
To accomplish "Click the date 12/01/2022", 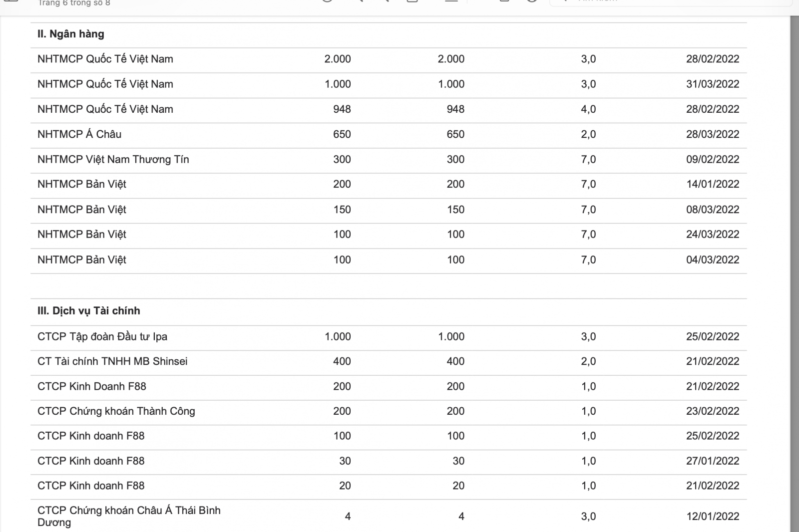I will pyautogui.click(x=713, y=517).
